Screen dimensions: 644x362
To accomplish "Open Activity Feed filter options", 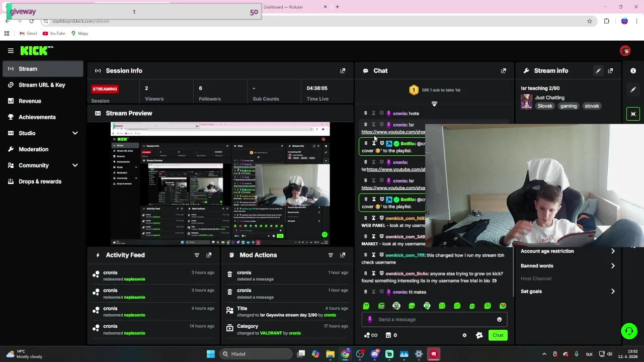I will point(197,255).
